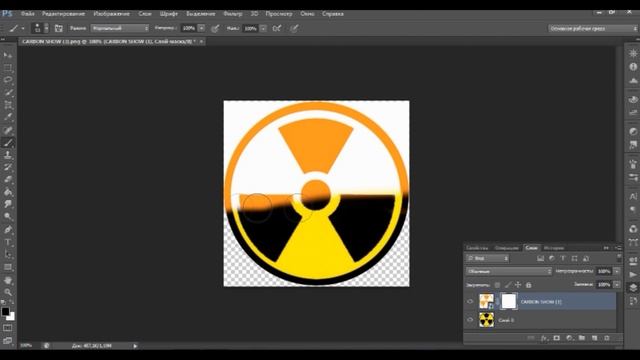Select the Zoom tool

(8, 292)
